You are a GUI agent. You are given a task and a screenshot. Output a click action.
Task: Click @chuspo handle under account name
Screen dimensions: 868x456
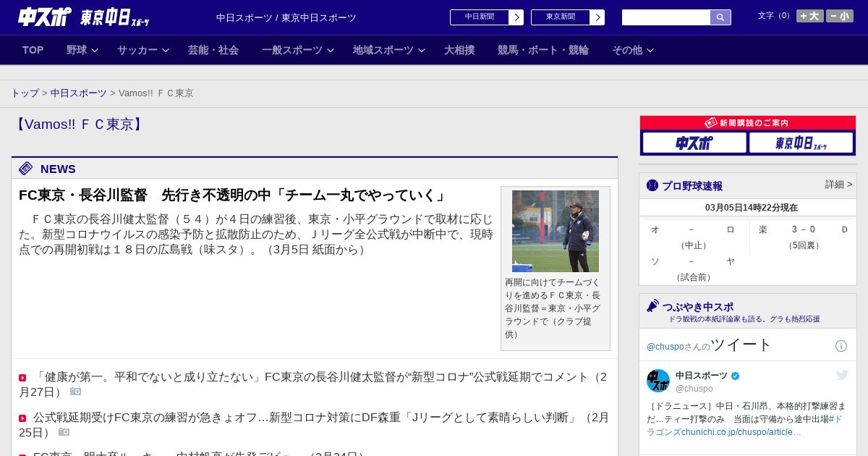pyautogui.click(x=694, y=389)
